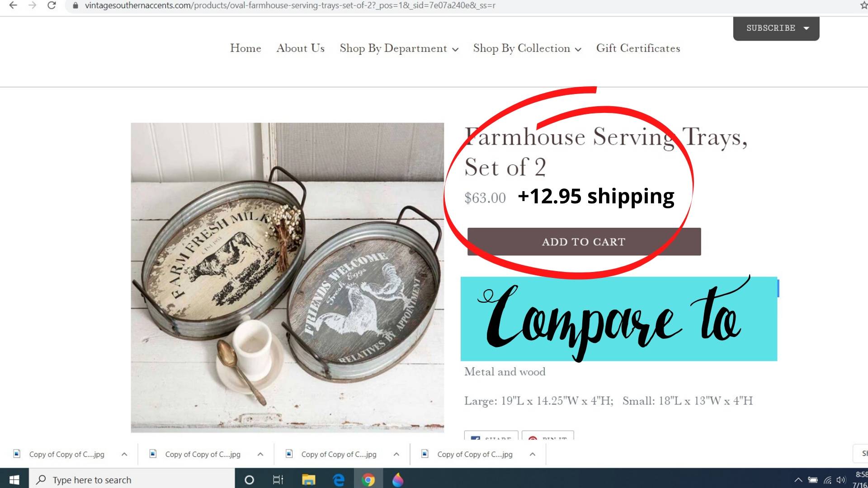Open Gift Certificates page
This screenshot has width=868, height=488.
[x=638, y=48]
